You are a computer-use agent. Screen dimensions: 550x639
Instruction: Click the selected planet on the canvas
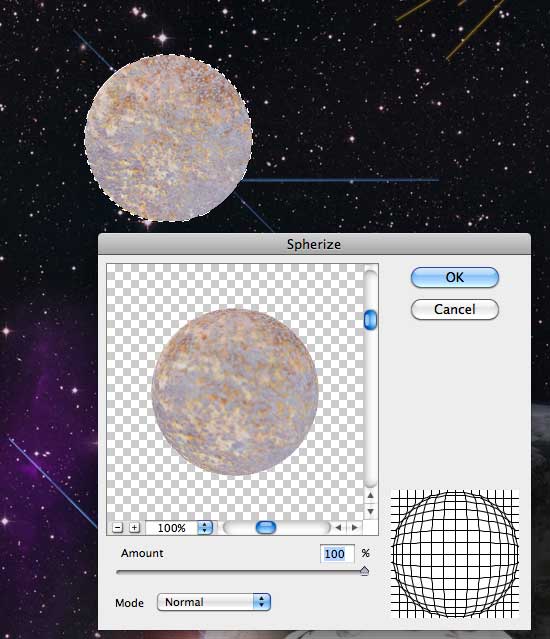point(168,138)
